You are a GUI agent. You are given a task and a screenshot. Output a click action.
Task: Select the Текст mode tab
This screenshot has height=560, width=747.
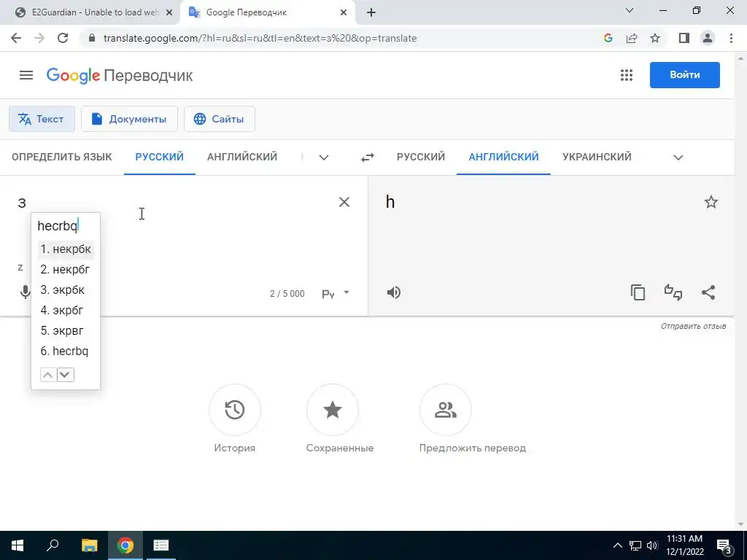[42, 119]
